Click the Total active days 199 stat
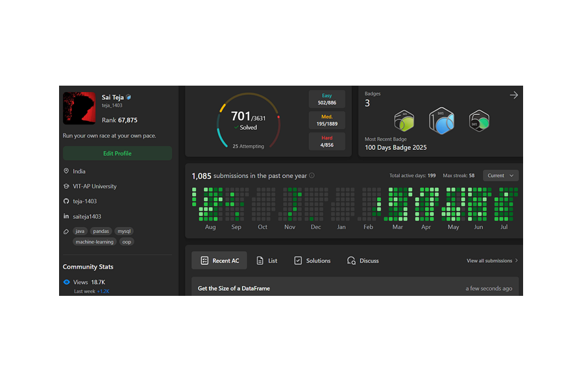The width and height of the screenshot is (588, 375). coord(413,176)
